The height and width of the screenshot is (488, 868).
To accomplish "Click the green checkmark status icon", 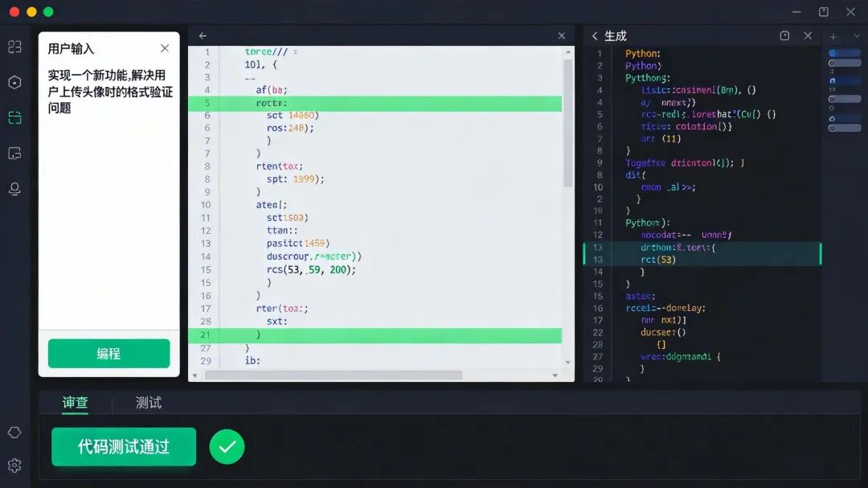I will [227, 446].
